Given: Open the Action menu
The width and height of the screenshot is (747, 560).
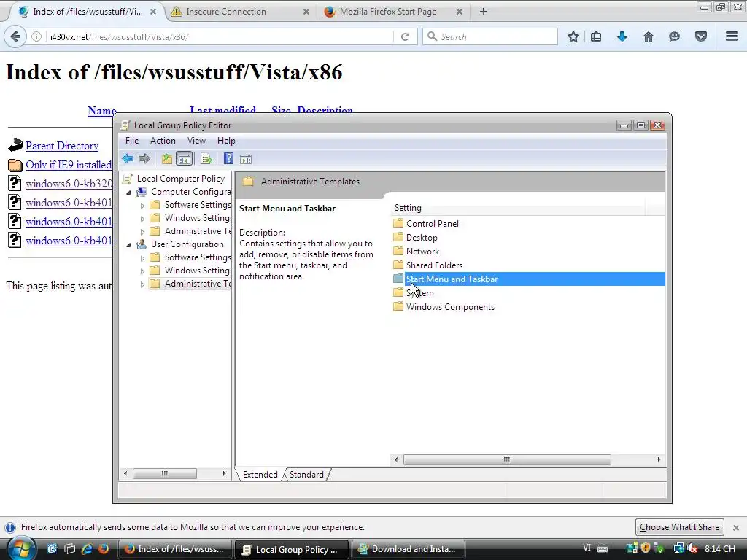Looking at the screenshot, I should [163, 141].
